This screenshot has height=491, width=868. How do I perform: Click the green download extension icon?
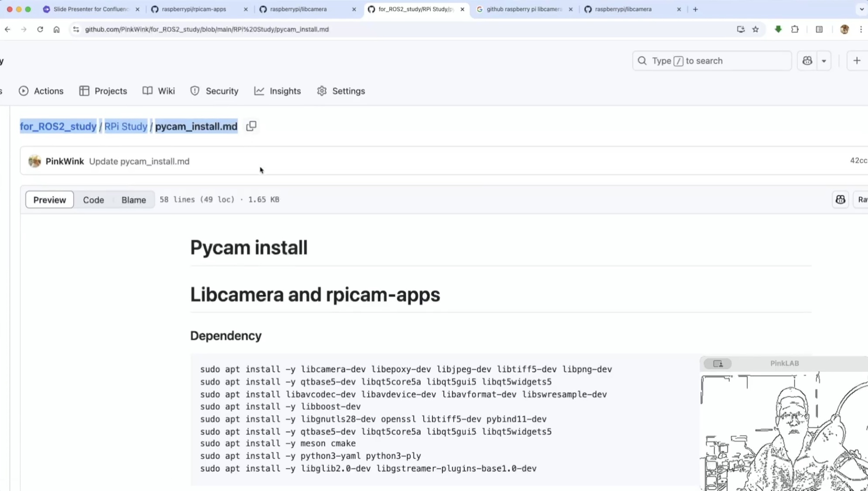click(x=778, y=29)
